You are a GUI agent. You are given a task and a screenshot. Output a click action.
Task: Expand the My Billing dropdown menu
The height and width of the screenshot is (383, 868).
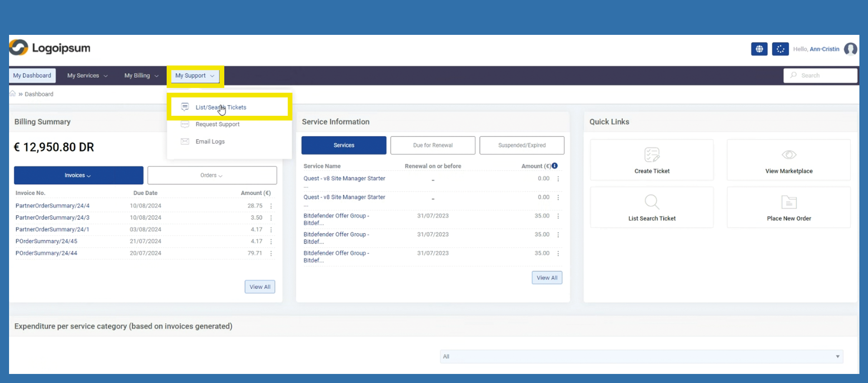pyautogui.click(x=141, y=76)
